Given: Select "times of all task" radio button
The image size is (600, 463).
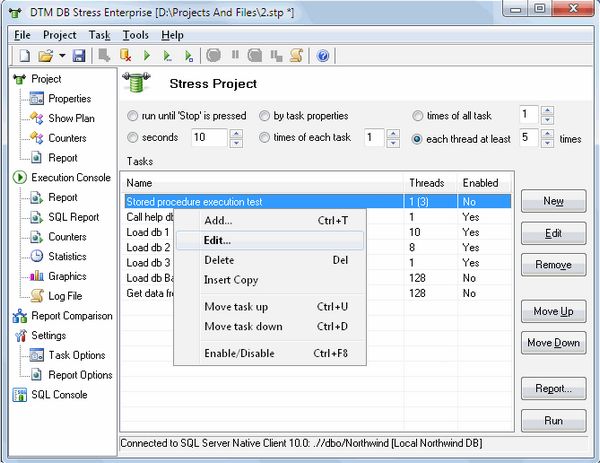Looking at the screenshot, I should tap(417, 116).
